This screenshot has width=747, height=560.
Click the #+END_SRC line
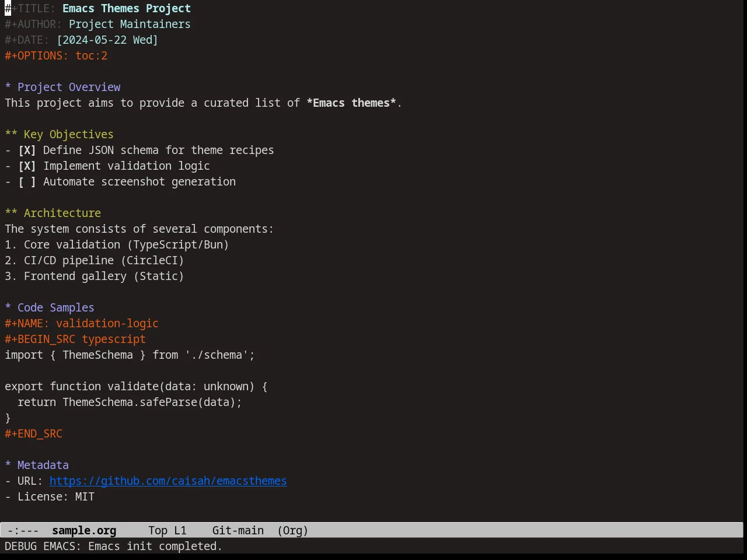click(x=33, y=434)
